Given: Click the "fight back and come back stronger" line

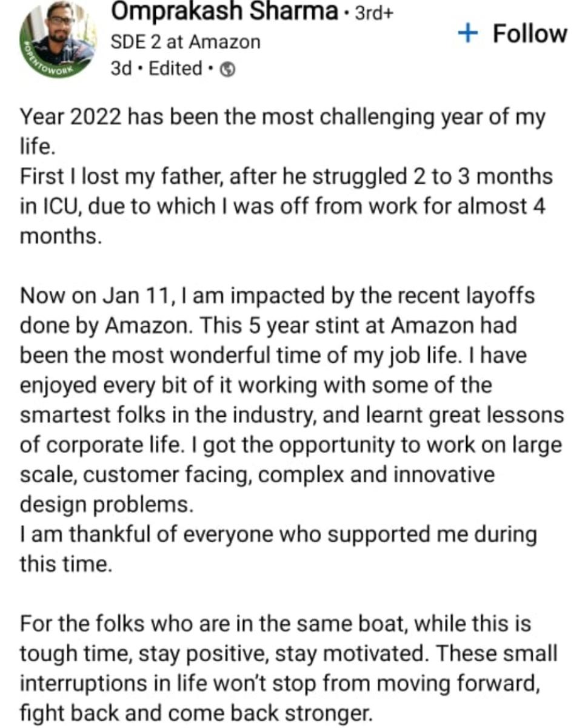Looking at the screenshot, I should (x=195, y=713).
